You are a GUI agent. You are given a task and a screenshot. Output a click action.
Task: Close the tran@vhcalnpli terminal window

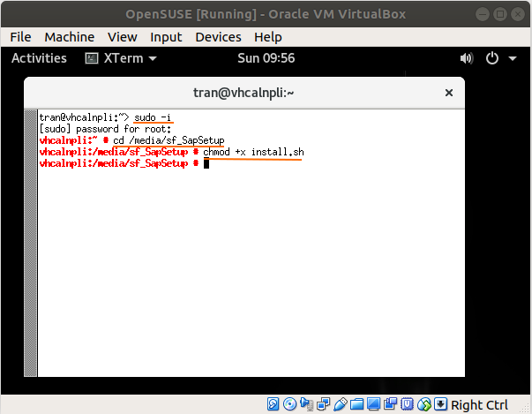coord(449,93)
